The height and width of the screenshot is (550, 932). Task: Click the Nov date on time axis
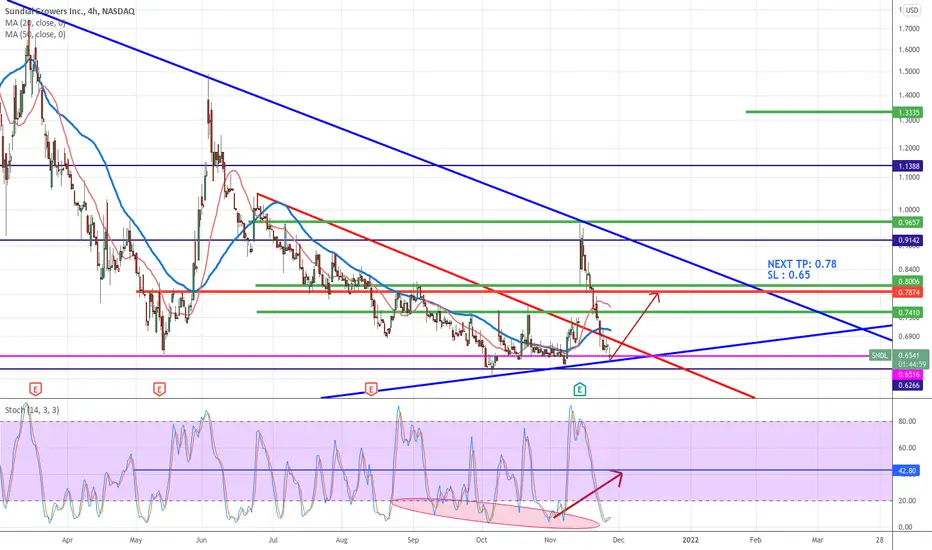(550, 540)
